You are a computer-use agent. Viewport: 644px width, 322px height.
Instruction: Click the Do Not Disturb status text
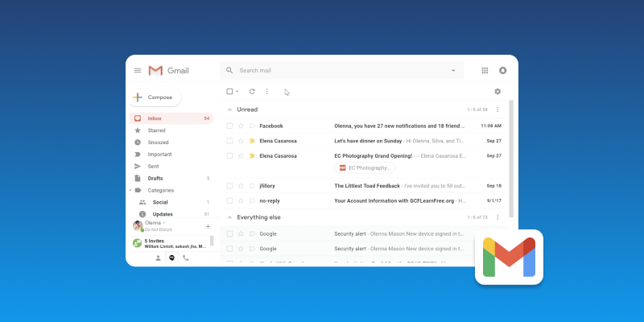tap(159, 229)
